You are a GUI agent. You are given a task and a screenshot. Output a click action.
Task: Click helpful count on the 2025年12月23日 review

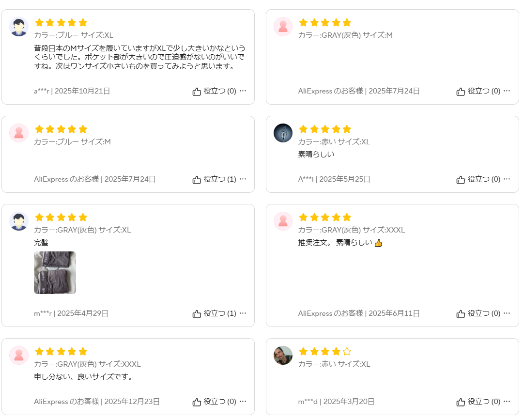(220, 402)
